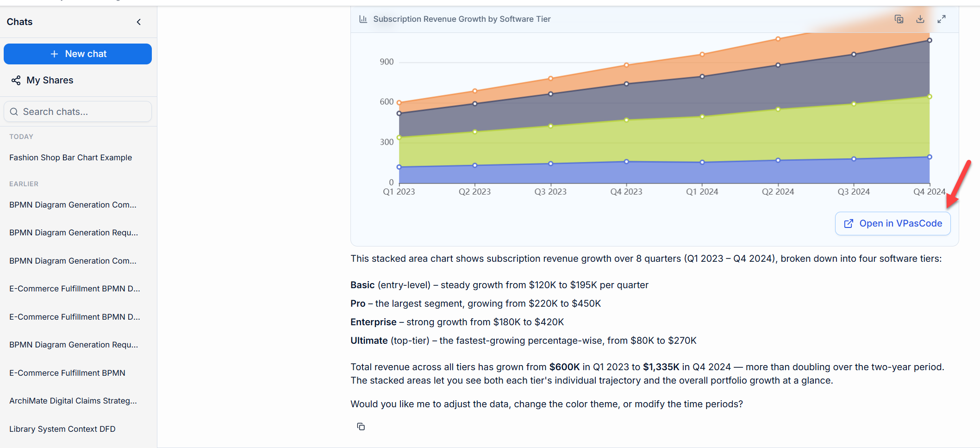Click Open in VPasCode button

click(x=893, y=223)
